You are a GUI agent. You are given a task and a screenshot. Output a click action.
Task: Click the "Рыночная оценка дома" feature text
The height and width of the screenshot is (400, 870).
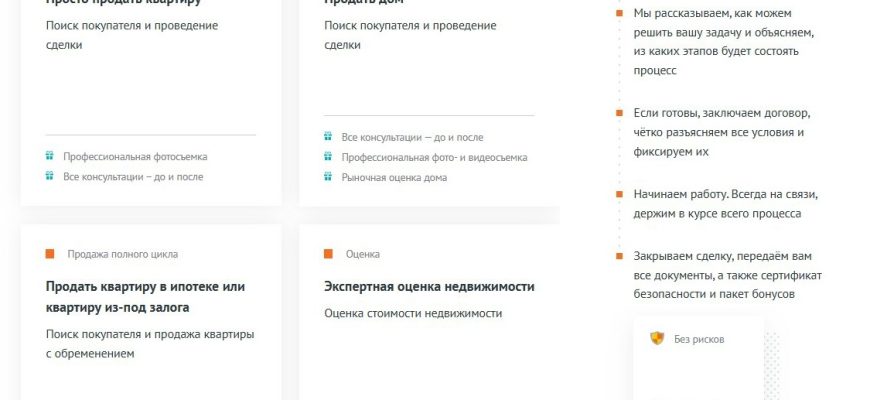tap(394, 177)
